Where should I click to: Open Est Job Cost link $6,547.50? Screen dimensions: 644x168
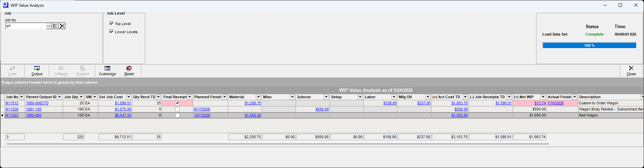click(x=123, y=115)
